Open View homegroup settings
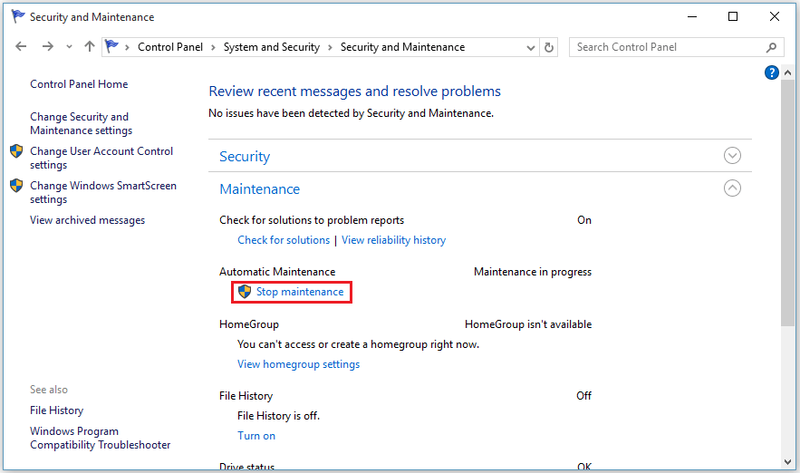Image resolution: width=800 pixels, height=473 pixels. [298, 364]
